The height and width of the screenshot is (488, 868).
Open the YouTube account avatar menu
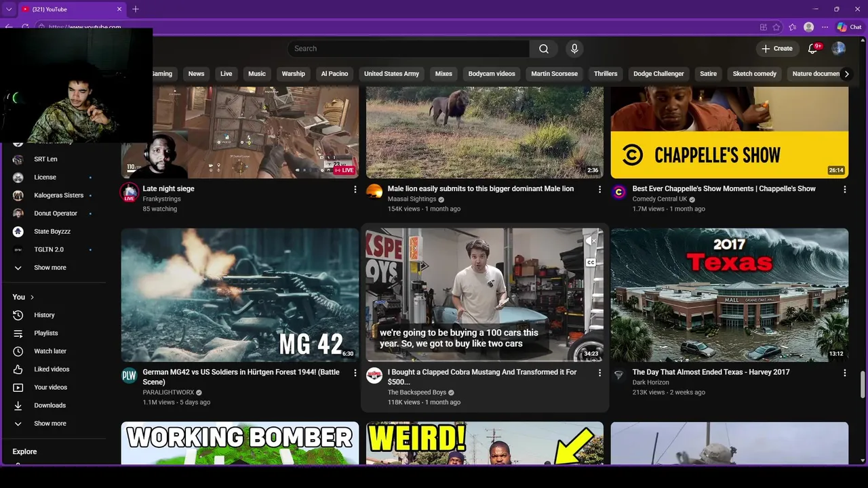point(839,49)
